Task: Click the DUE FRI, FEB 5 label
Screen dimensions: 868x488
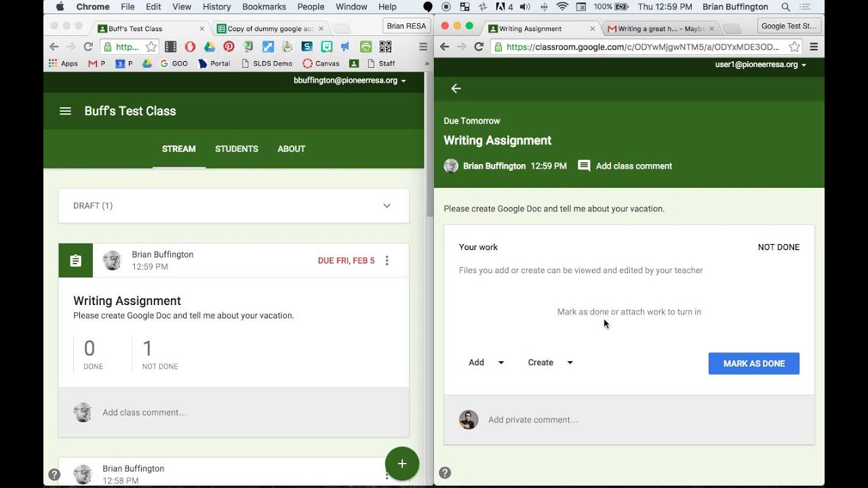Action: [x=346, y=260]
